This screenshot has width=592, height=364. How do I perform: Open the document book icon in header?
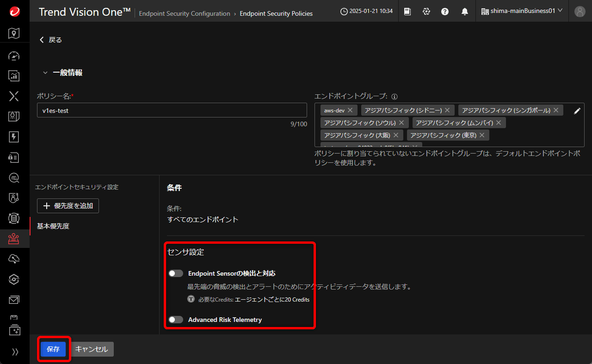(407, 12)
